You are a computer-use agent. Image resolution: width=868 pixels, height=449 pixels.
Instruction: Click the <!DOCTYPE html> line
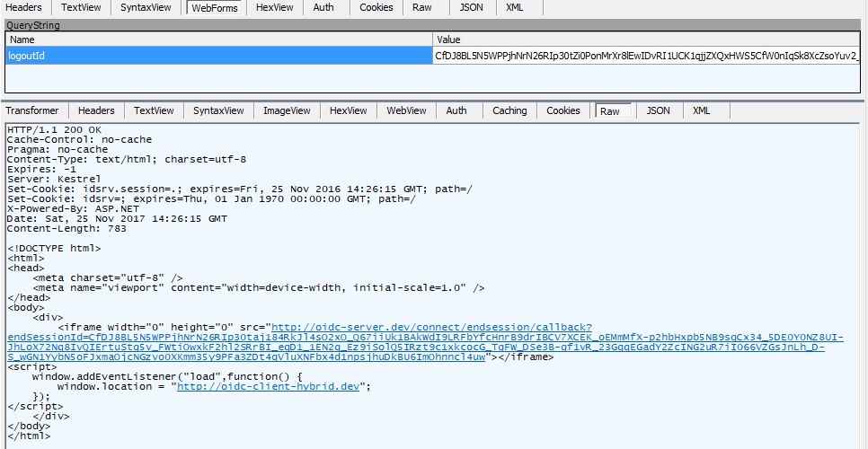tap(54, 248)
